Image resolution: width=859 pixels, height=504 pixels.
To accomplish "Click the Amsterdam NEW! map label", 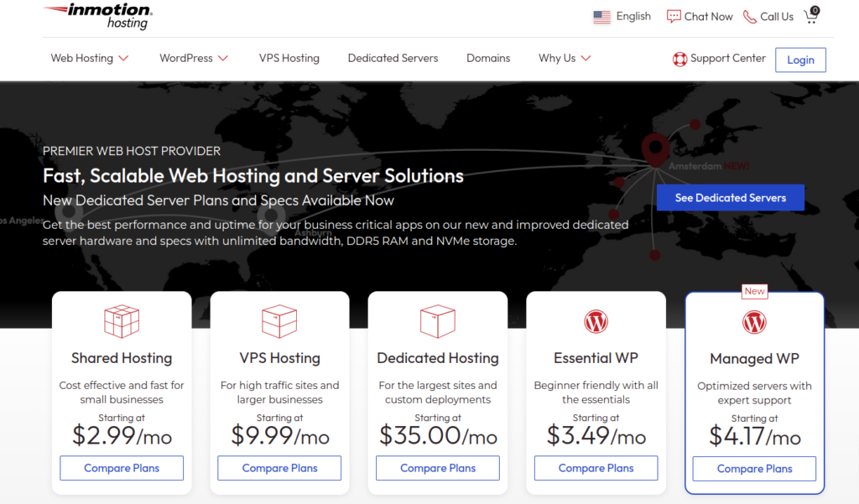I will tap(708, 166).
